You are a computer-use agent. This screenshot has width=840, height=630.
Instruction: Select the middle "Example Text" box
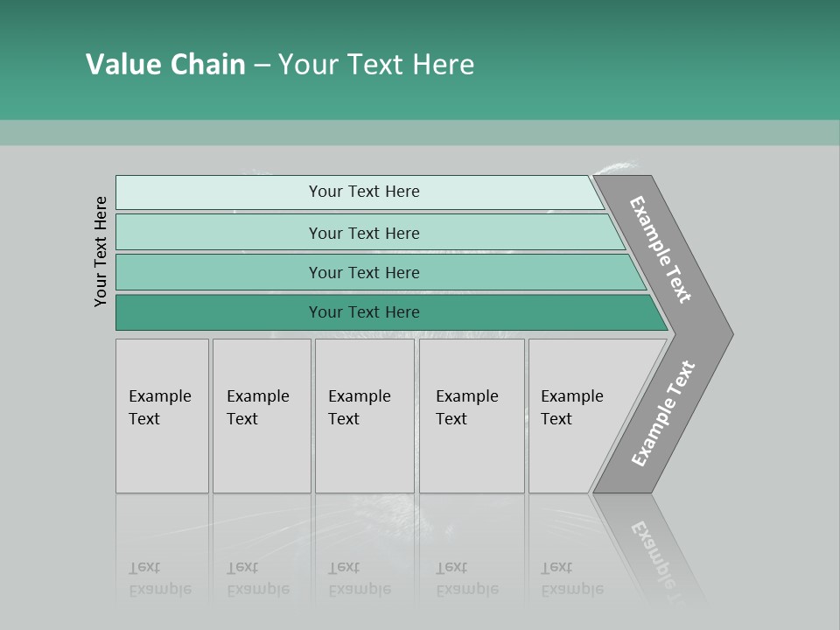pyautogui.click(x=364, y=416)
